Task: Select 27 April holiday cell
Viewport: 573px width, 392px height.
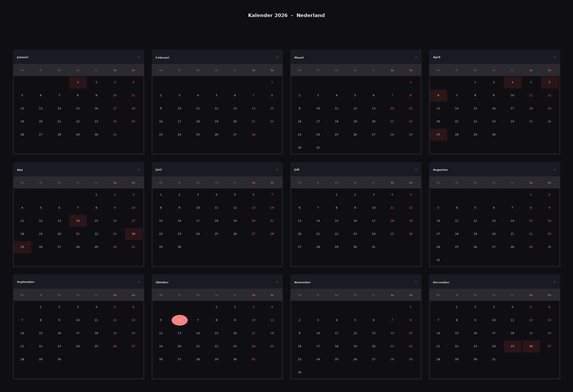Action: tap(438, 134)
